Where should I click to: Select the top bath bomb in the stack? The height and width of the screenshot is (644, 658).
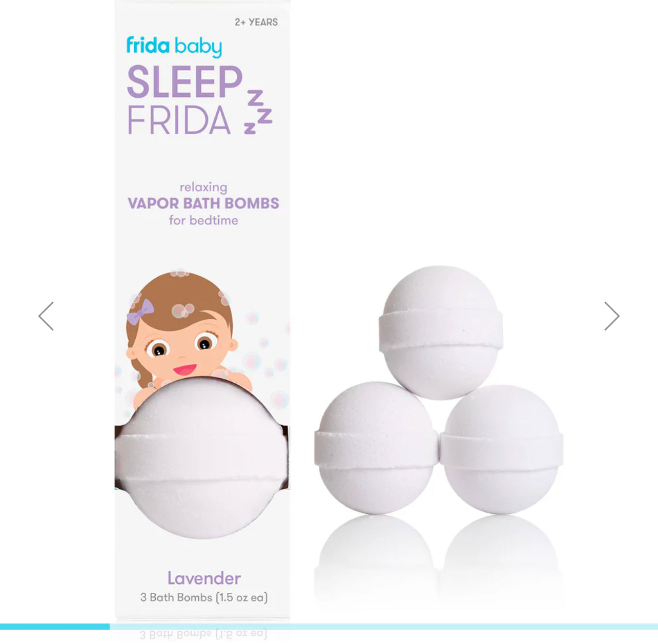[441, 332]
